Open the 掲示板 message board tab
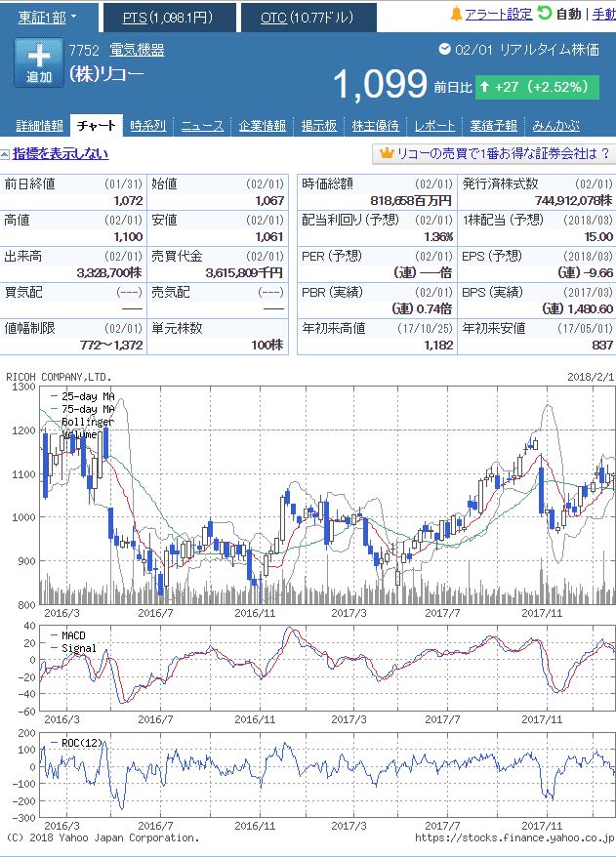The height and width of the screenshot is (857, 616). pos(318,126)
